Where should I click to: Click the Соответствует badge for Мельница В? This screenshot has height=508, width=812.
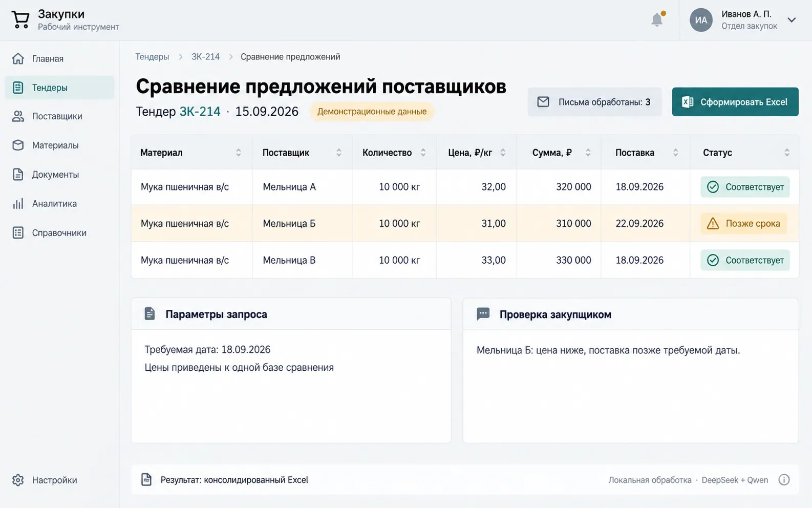[745, 260]
